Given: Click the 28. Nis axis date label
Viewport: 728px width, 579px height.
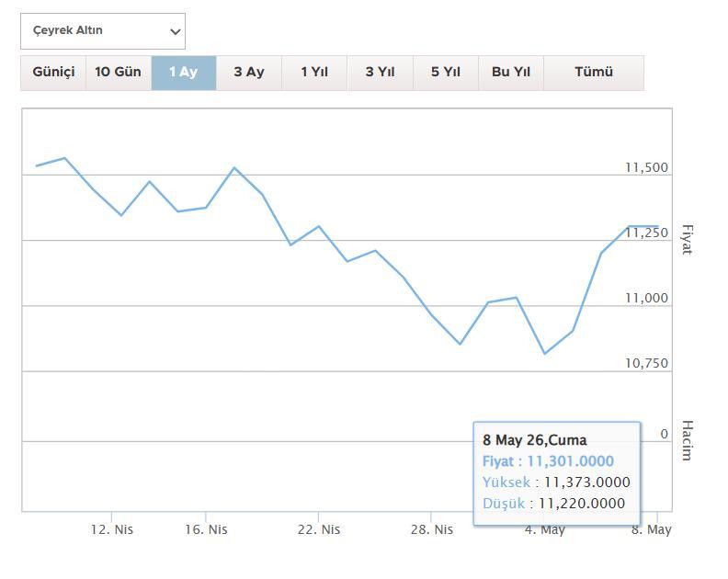Looking at the screenshot, I should [432, 529].
